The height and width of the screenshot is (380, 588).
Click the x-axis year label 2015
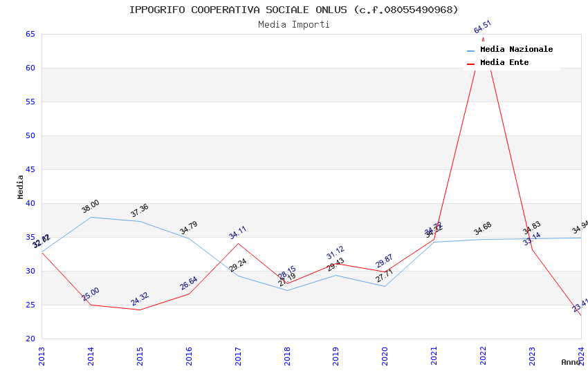pyautogui.click(x=140, y=357)
